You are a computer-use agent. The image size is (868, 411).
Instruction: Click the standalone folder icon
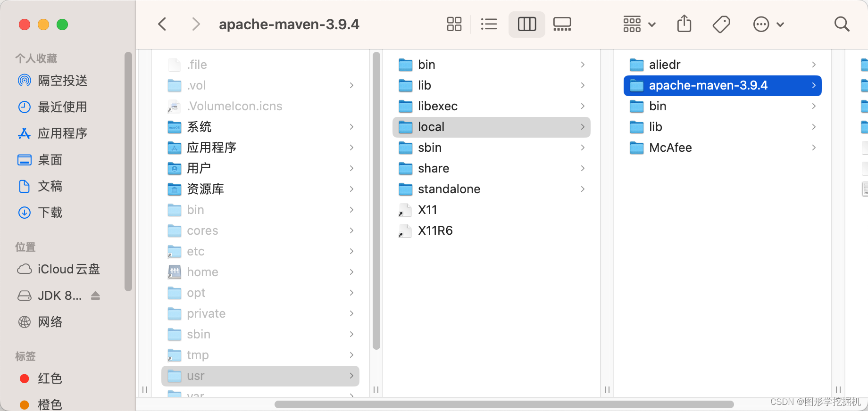pos(406,189)
